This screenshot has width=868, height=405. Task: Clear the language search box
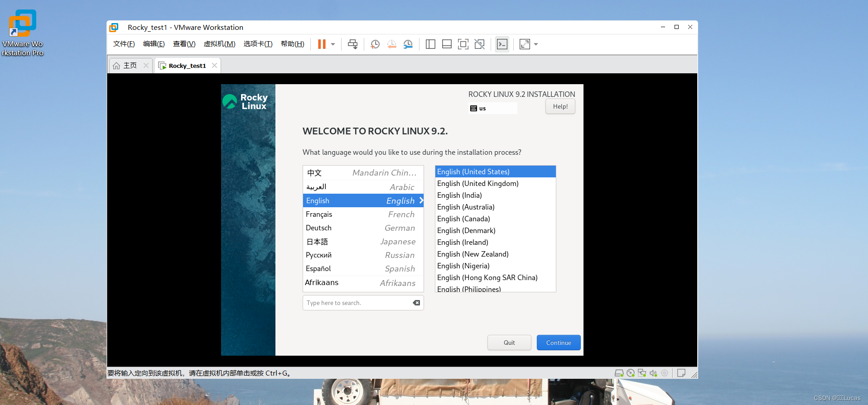coord(416,303)
